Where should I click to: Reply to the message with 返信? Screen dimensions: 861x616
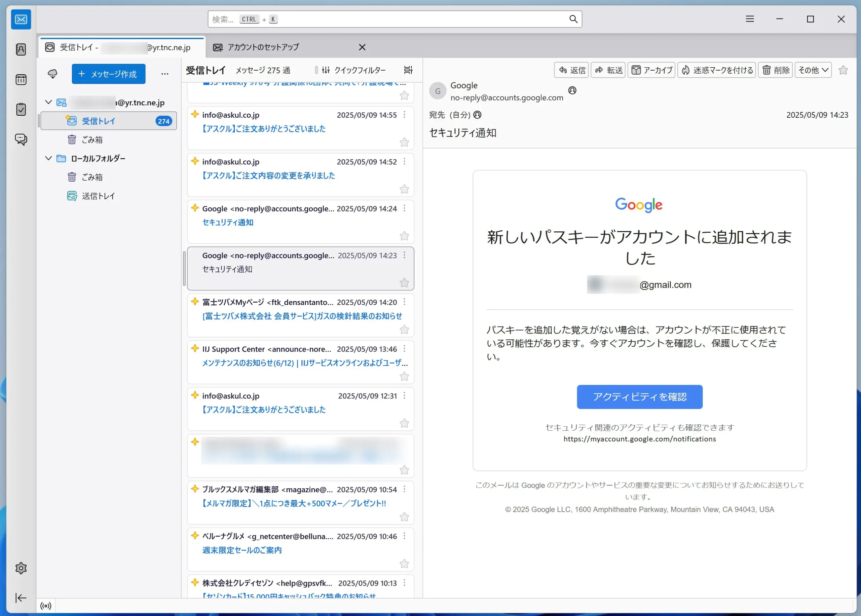[571, 70]
